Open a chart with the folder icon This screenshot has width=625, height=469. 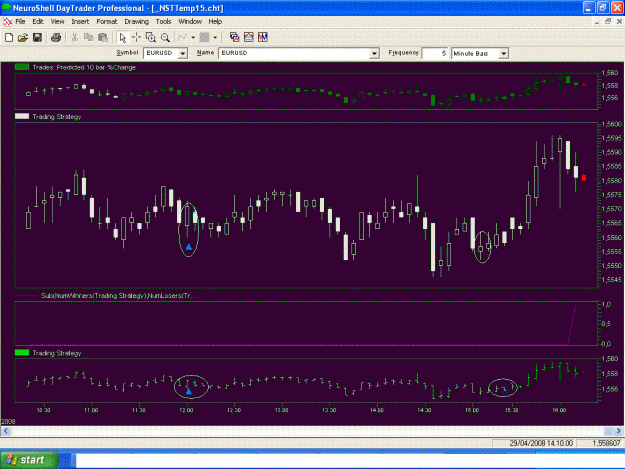[x=23, y=37]
